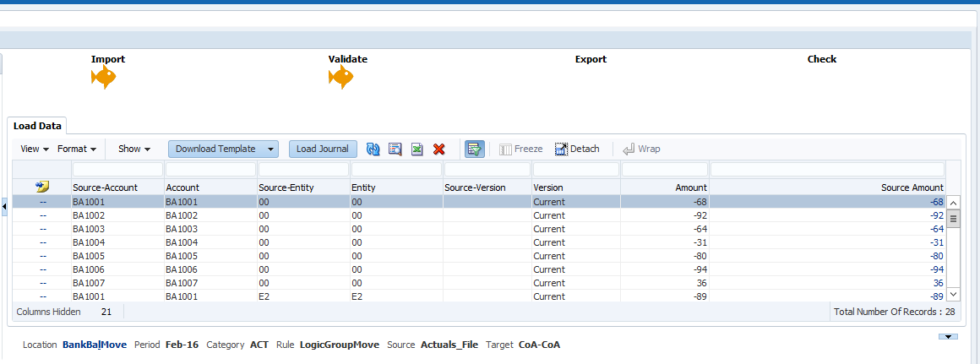Click the Amount -80 cell
The height and width of the screenshot is (364, 980).
[x=665, y=256]
